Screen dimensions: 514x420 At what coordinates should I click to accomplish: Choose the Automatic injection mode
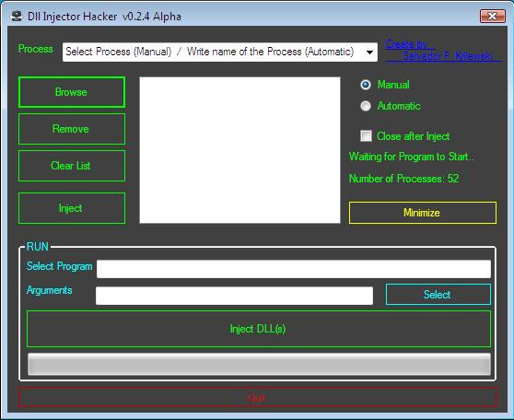coord(366,106)
